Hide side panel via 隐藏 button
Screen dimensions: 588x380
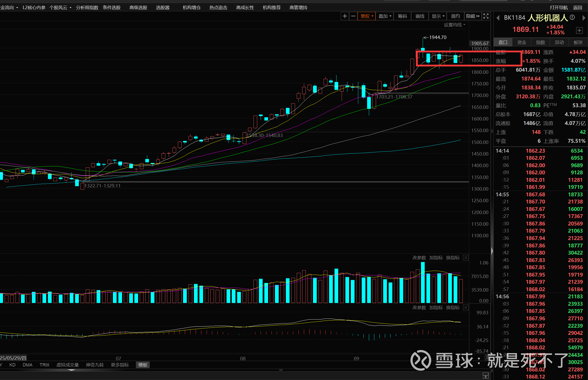click(473, 16)
